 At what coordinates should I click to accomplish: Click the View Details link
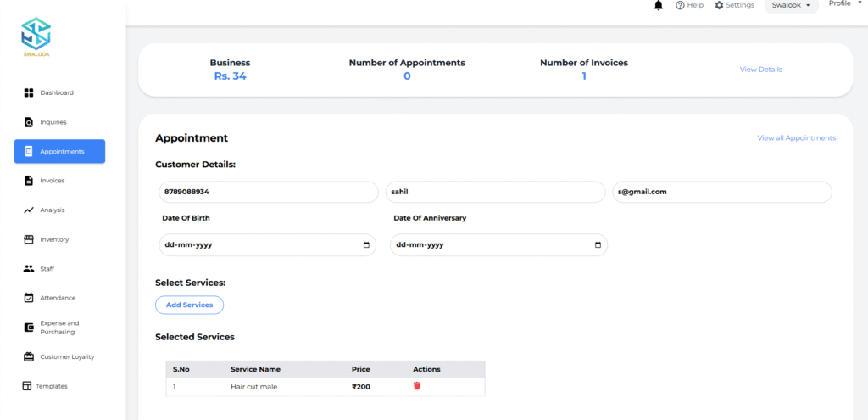[760, 70]
